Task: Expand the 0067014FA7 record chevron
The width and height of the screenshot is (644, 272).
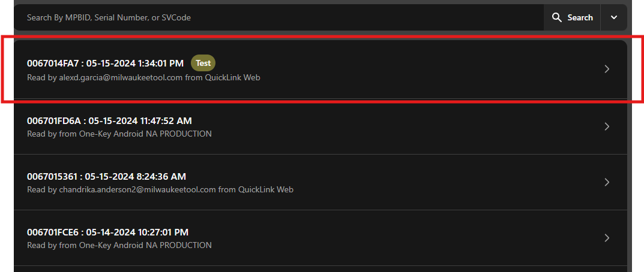Action: [607, 69]
